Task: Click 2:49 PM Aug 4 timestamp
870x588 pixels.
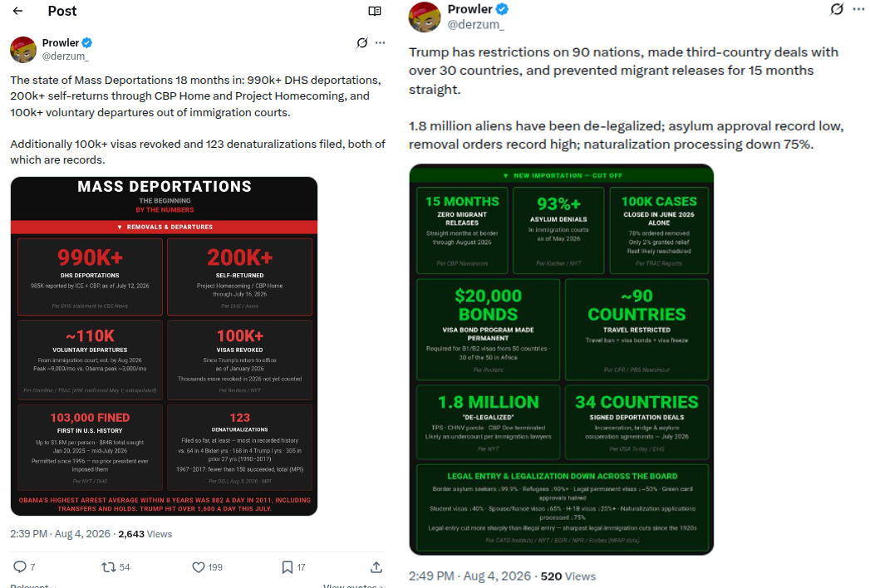Action: pos(470,576)
